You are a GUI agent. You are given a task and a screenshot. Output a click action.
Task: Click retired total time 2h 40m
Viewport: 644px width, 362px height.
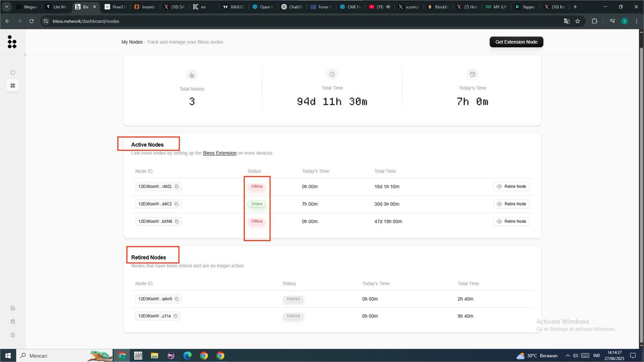(465, 299)
